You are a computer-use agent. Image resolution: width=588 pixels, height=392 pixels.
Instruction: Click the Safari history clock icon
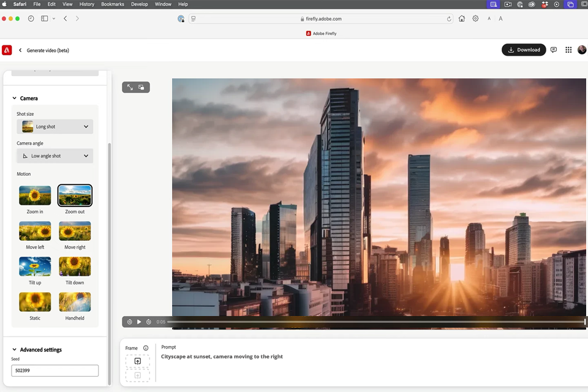(31, 18)
